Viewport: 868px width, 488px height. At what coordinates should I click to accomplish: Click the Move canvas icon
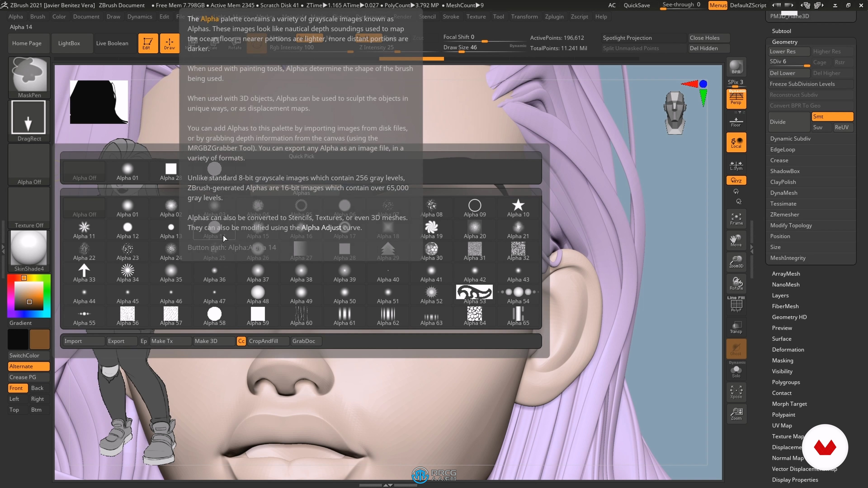(736, 241)
